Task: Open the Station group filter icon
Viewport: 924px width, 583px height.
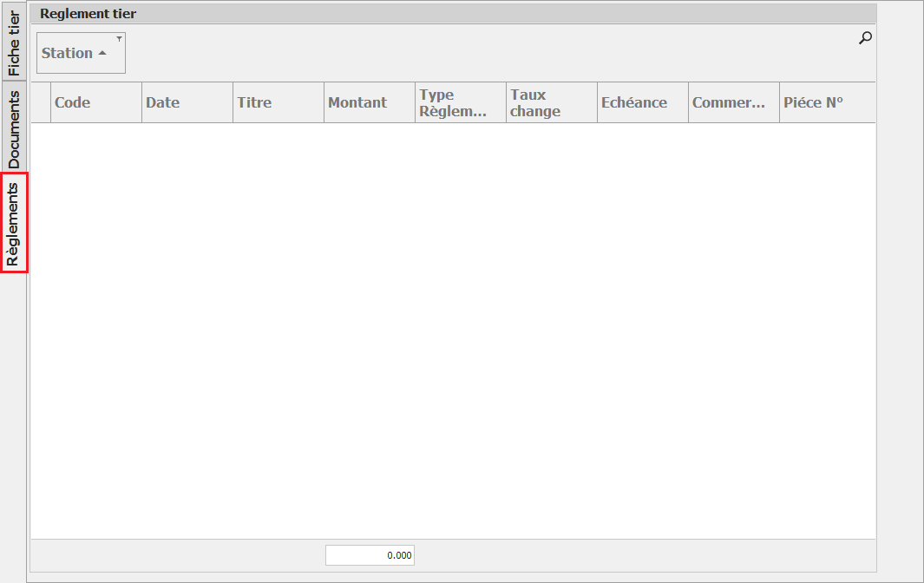Action: (x=119, y=39)
